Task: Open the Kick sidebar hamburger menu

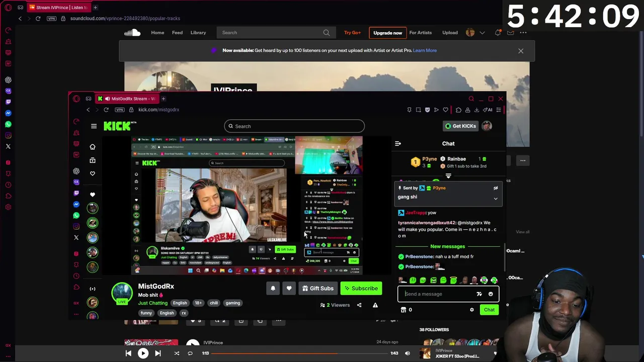Action: coord(94,126)
